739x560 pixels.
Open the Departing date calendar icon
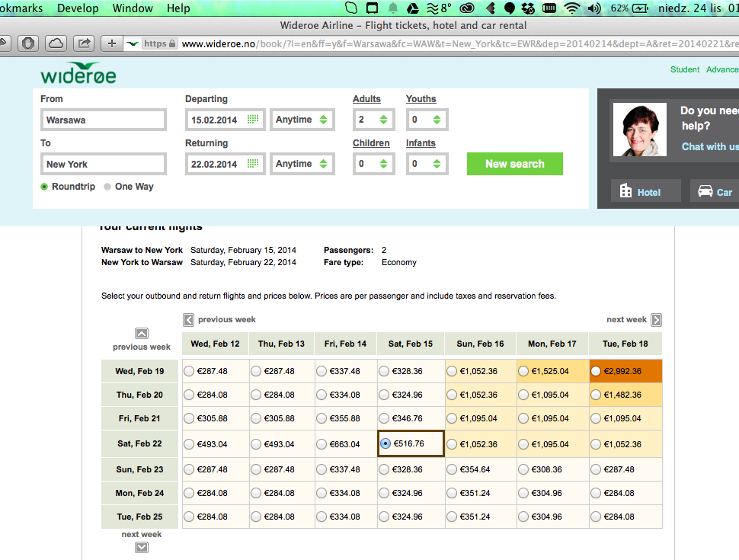(253, 120)
